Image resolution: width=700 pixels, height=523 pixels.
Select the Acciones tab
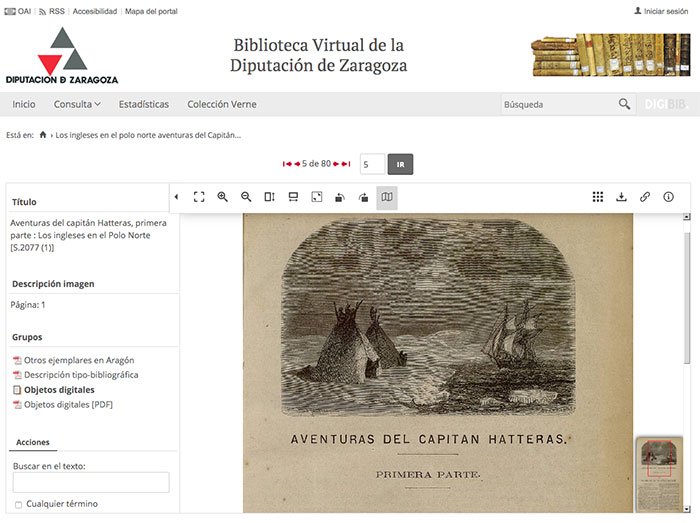(33, 442)
